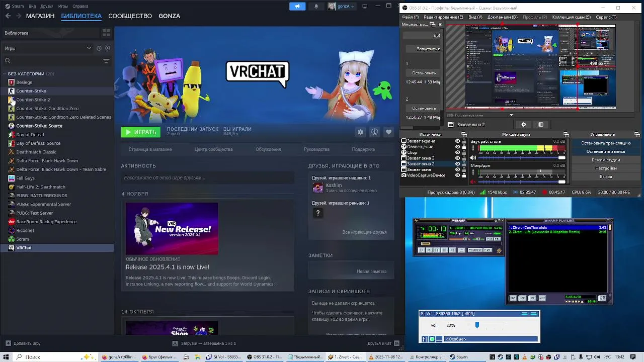644x362 pixels.
Task: Undock the audio mixer panel in OBS
Action: 566,134
